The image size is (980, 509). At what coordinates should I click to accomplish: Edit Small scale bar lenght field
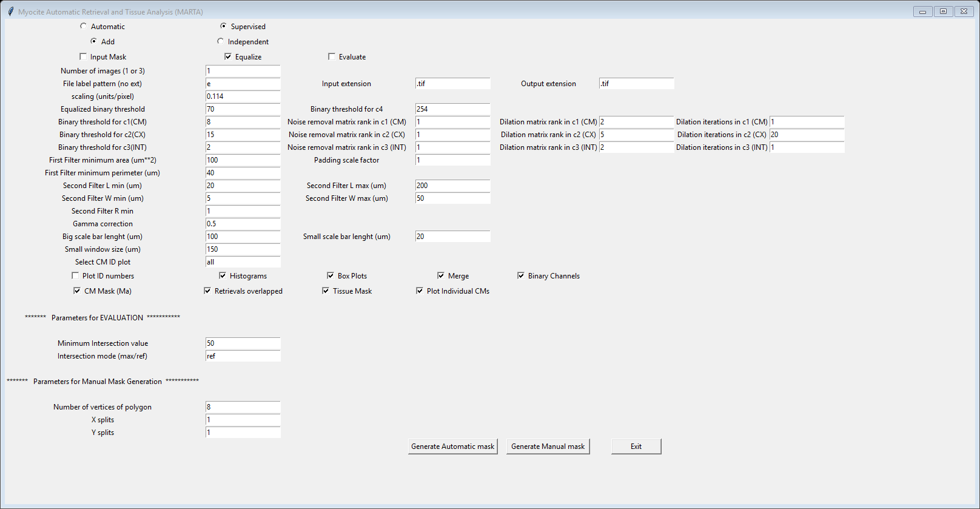point(452,237)
